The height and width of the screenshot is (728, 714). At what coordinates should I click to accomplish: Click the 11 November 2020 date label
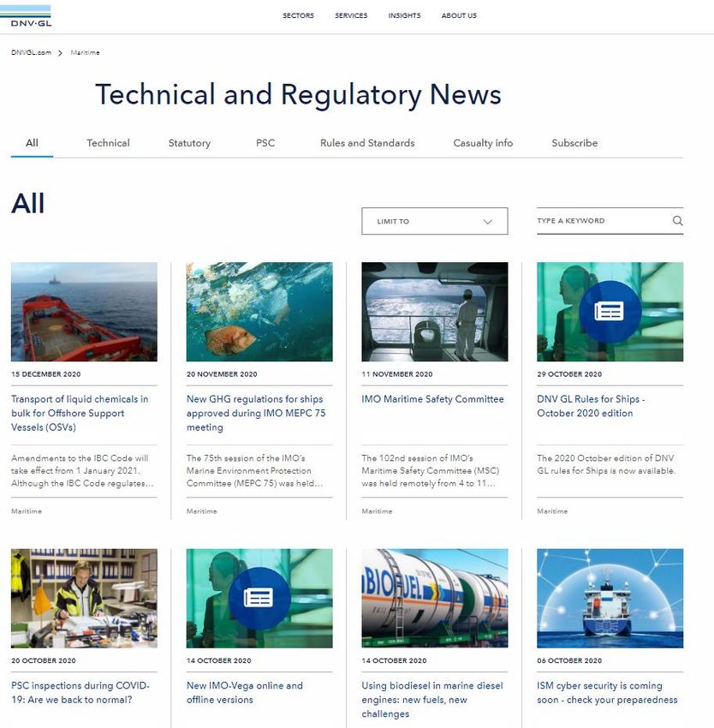click(397, 374)
